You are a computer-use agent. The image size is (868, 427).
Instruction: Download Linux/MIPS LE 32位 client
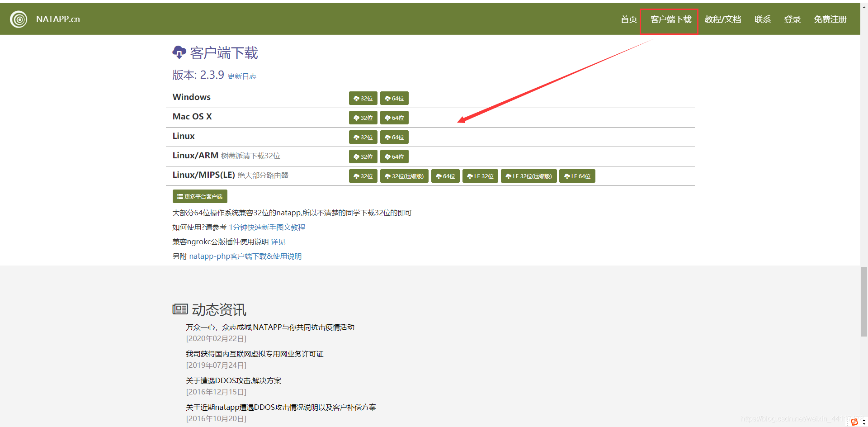(480, 176)
